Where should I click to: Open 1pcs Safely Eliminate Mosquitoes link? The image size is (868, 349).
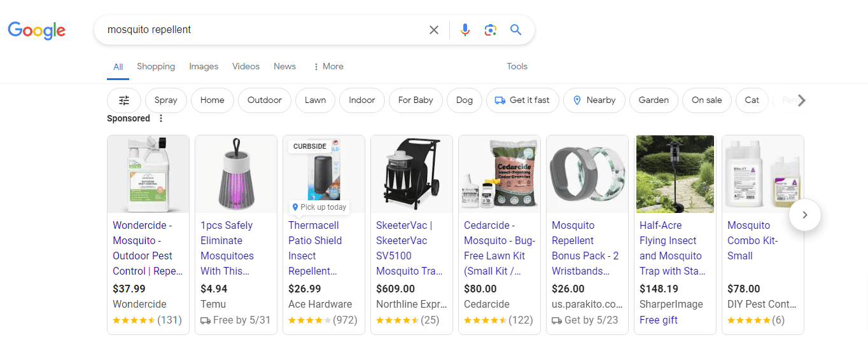tap(227, 248)
